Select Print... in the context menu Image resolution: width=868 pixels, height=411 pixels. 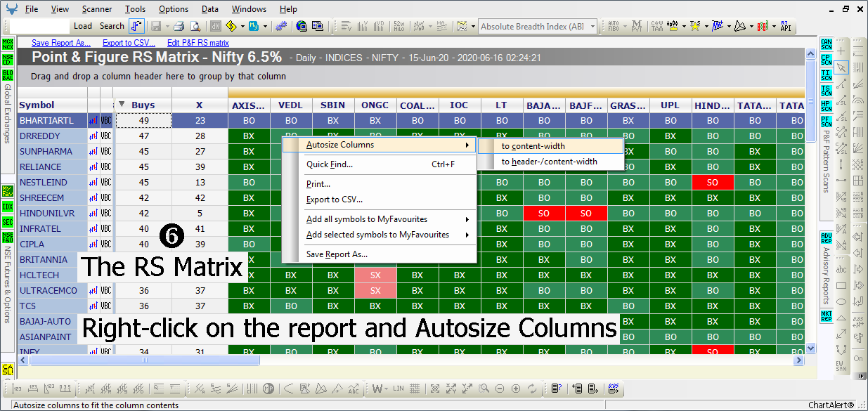click(x=380, y=184)
